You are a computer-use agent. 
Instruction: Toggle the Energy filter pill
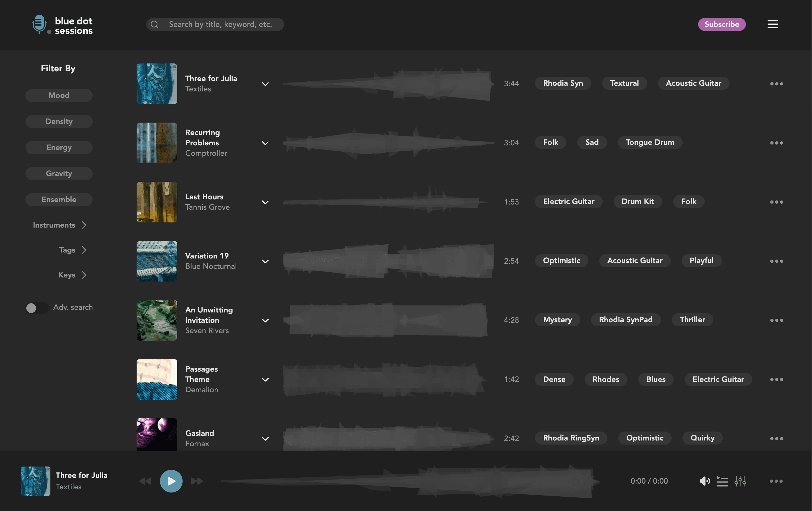[x=59, y=148]
